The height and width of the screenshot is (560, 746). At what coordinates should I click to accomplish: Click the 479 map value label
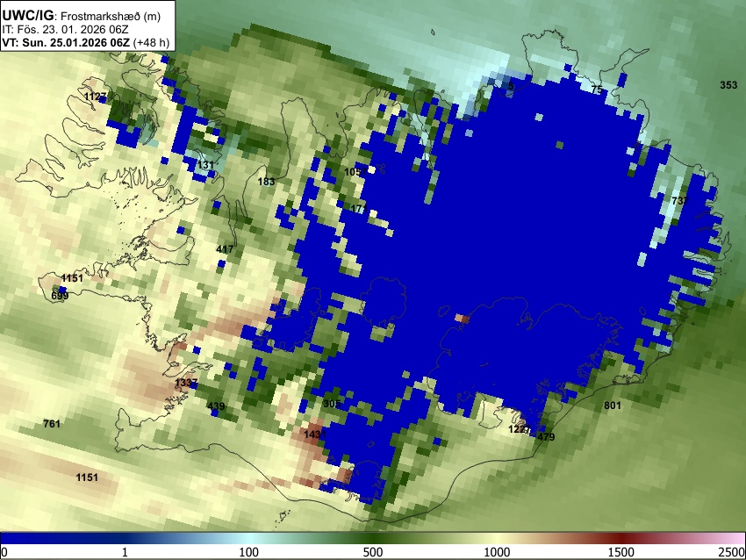[546, 437]
